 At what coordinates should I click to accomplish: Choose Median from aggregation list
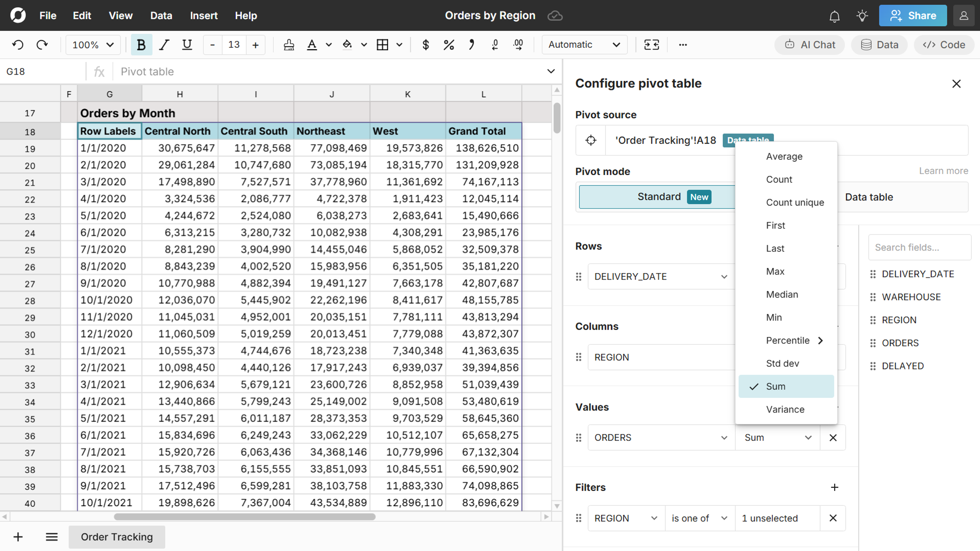[x=782, y=295]
